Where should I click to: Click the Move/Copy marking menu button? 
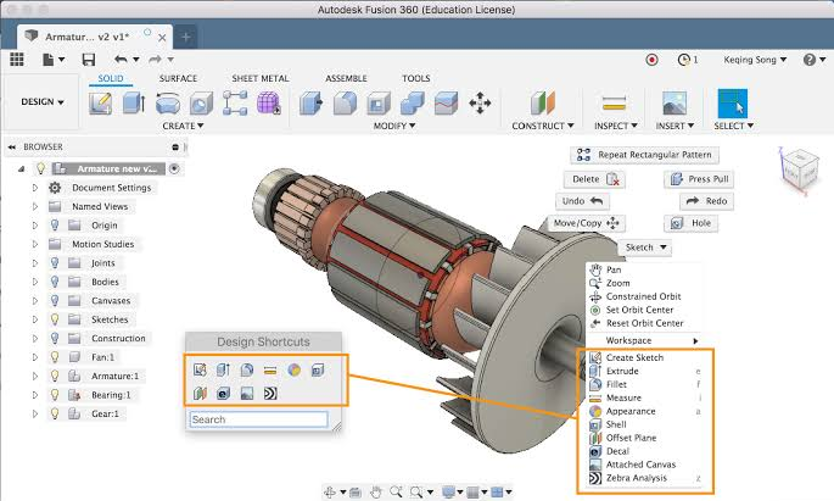click(x=586, y=223)
